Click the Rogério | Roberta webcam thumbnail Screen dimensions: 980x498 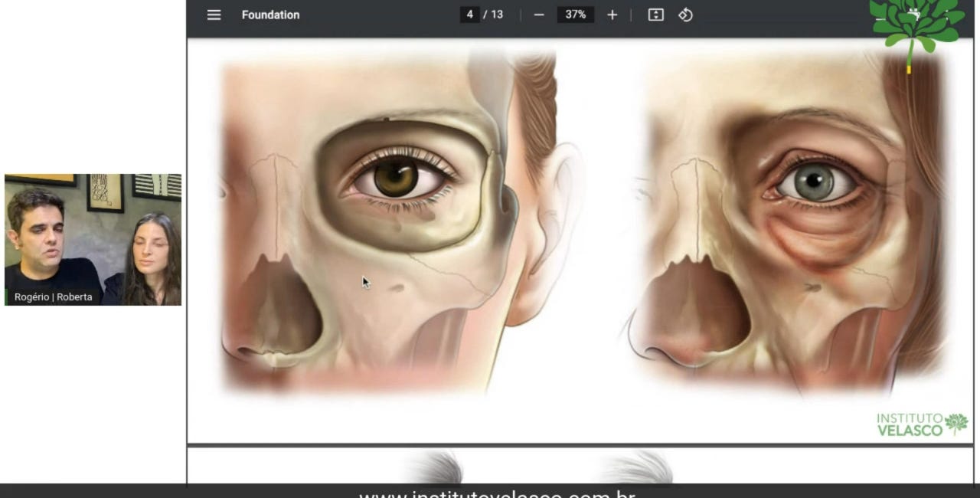click(x=93, y=240)
